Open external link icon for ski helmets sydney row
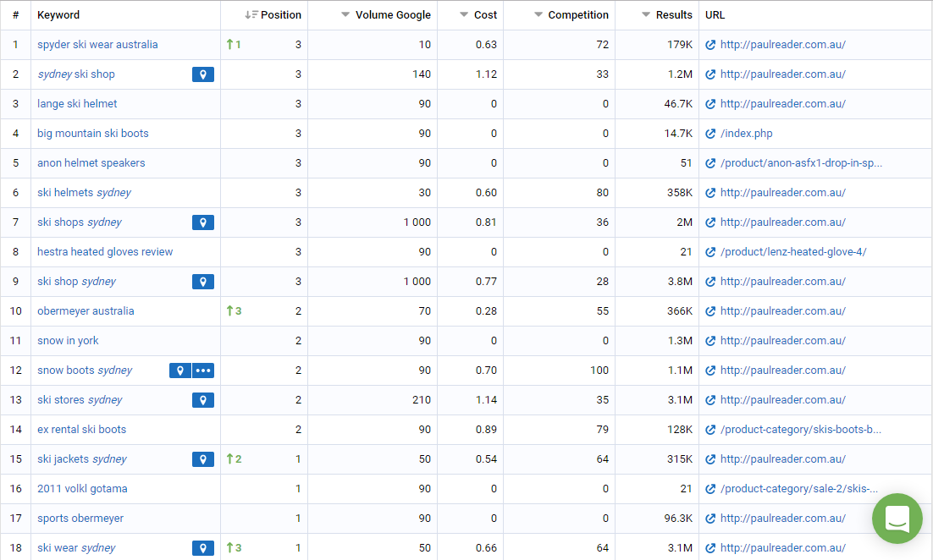The image size is (933, 560). tap(709, 193)
